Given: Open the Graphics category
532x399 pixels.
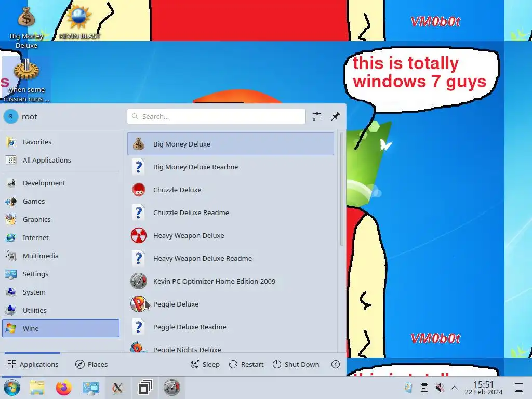Looking at the screenshot, I should (61, 220).
